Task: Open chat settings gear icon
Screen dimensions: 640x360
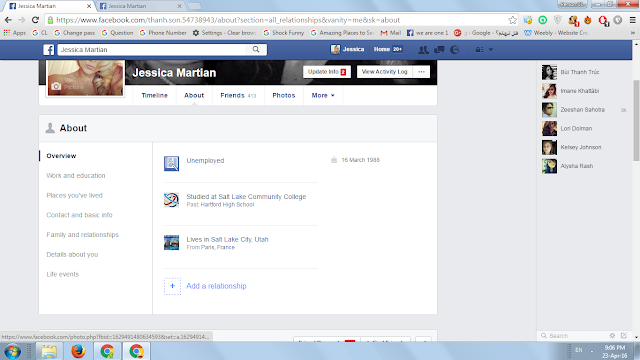Action: [612, 336]
